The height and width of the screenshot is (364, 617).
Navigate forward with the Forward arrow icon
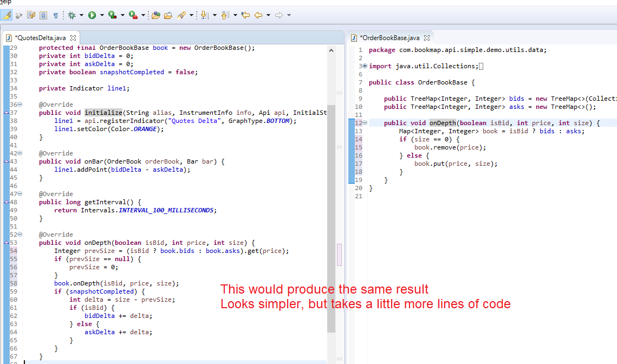point(278,15)
